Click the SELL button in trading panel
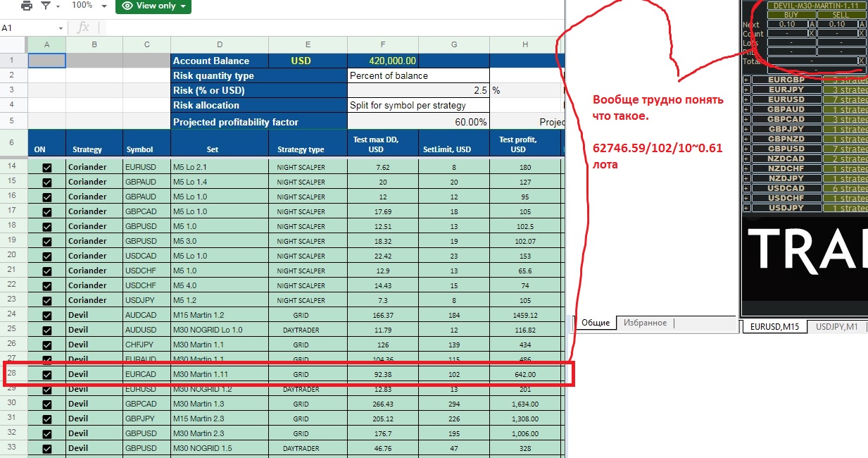The height and width of the screenshot is (458, 868). [x=841, y=15]
